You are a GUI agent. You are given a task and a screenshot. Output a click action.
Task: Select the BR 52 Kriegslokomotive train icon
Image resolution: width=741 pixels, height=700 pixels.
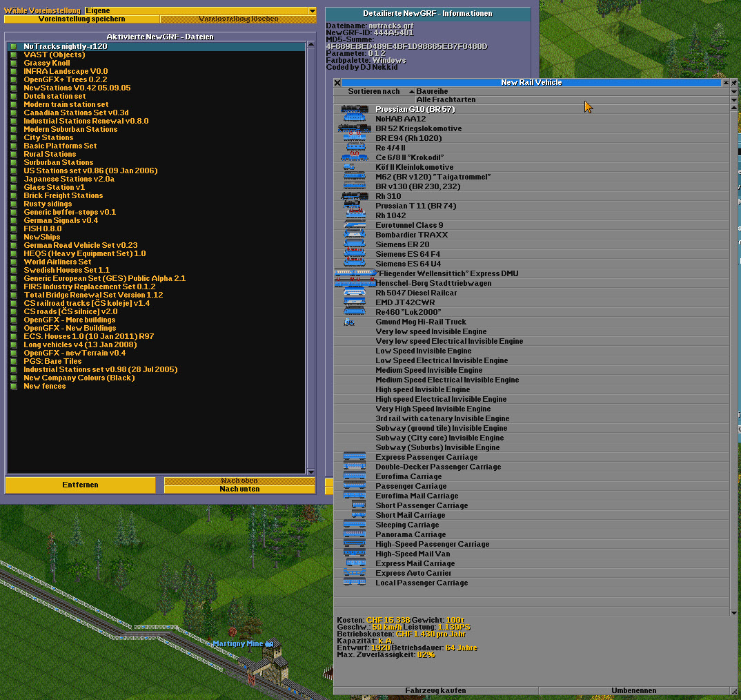(x=355, y=128)
